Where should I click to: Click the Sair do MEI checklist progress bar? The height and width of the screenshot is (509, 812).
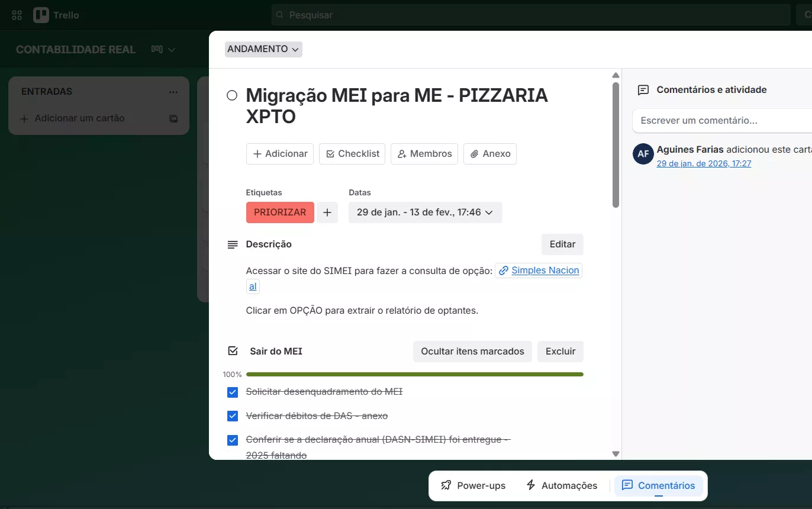(x=415, y=375)
